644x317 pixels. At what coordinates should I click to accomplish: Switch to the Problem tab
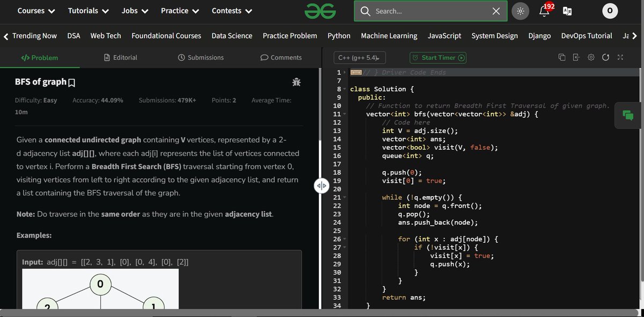click(39, 57)
